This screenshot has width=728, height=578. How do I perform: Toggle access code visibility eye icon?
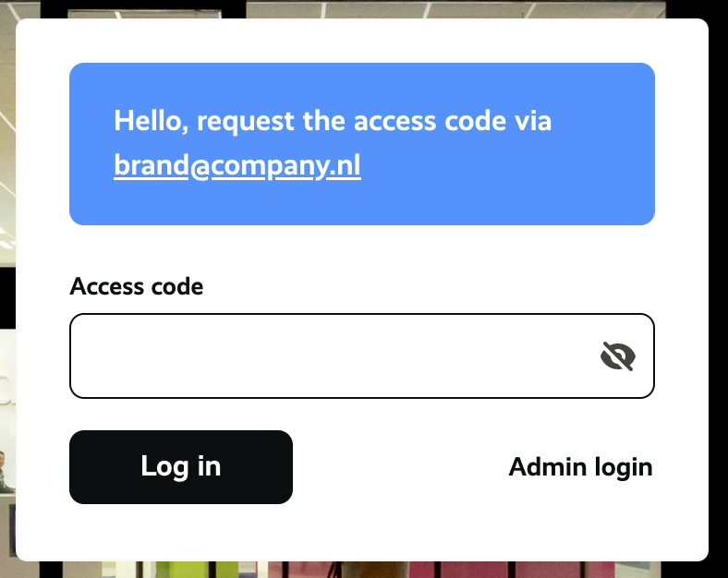point(617,355)
